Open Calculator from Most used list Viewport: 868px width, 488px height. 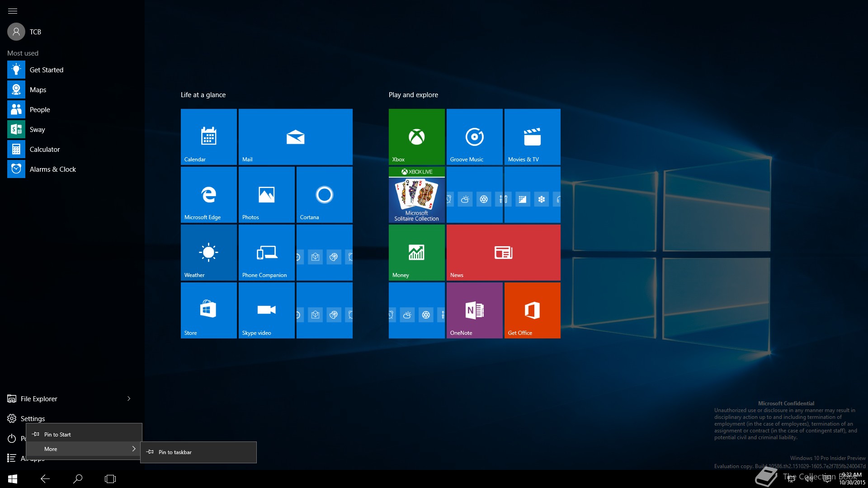72,149
